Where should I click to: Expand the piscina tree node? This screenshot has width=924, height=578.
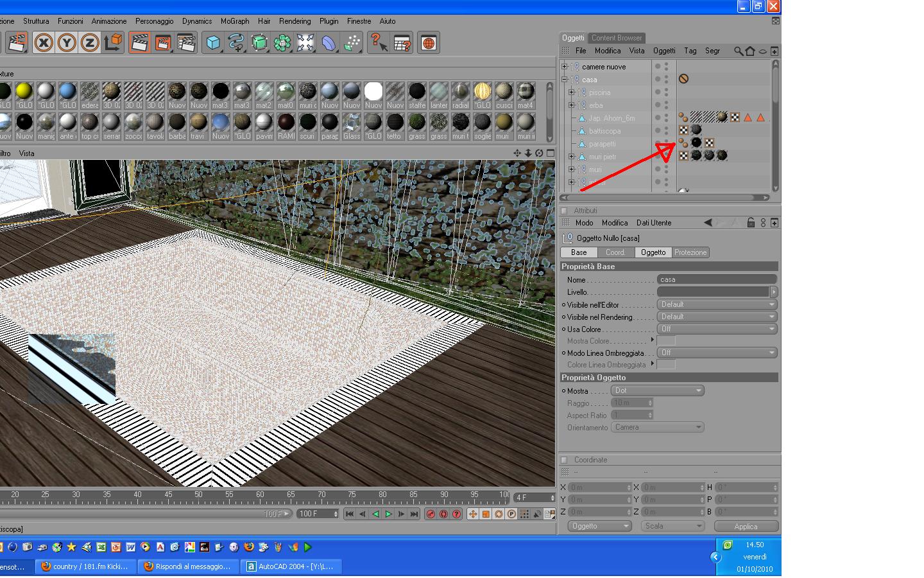[x=571, y=92]
